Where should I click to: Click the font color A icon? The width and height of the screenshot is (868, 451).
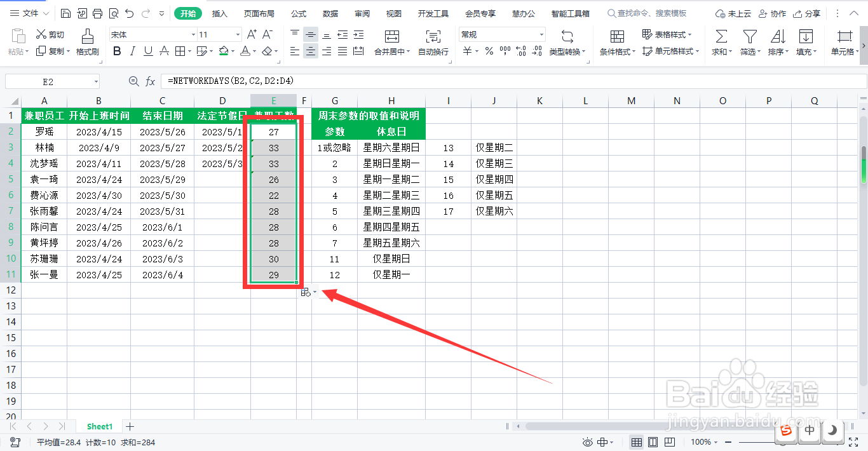click(x=247, y=51)
